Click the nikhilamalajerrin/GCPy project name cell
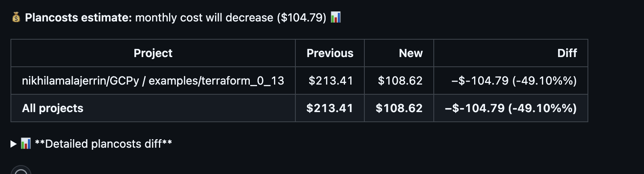This screenshot has height=174, width=644. coord(153,81)
